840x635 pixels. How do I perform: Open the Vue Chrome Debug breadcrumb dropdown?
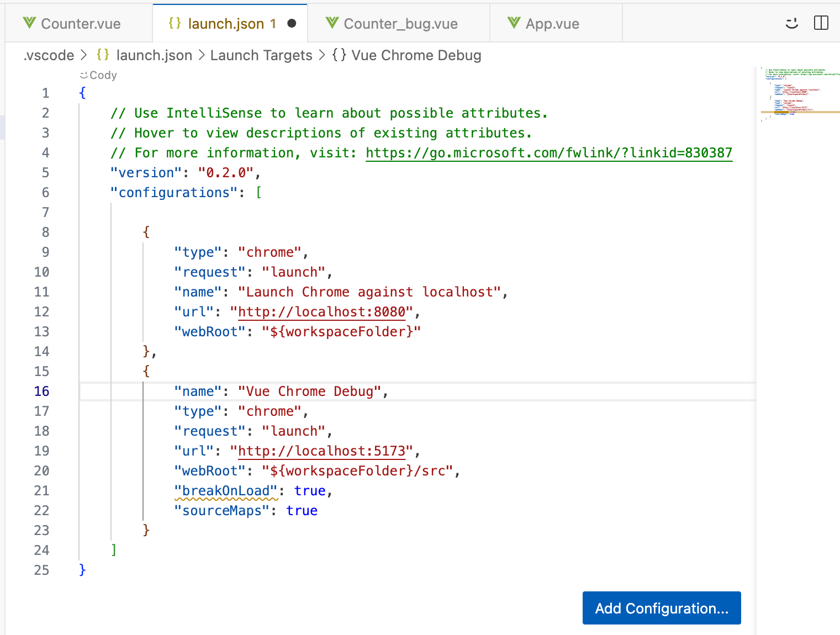point(416,55)
